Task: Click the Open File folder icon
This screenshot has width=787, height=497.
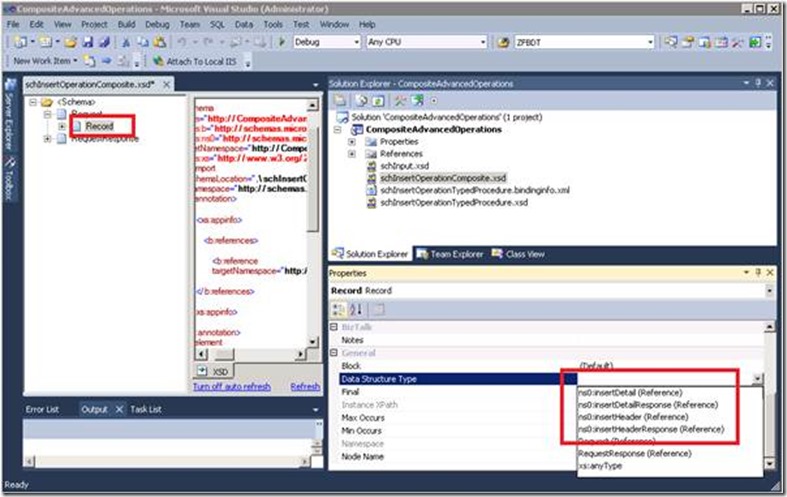Action: [70, 43]
